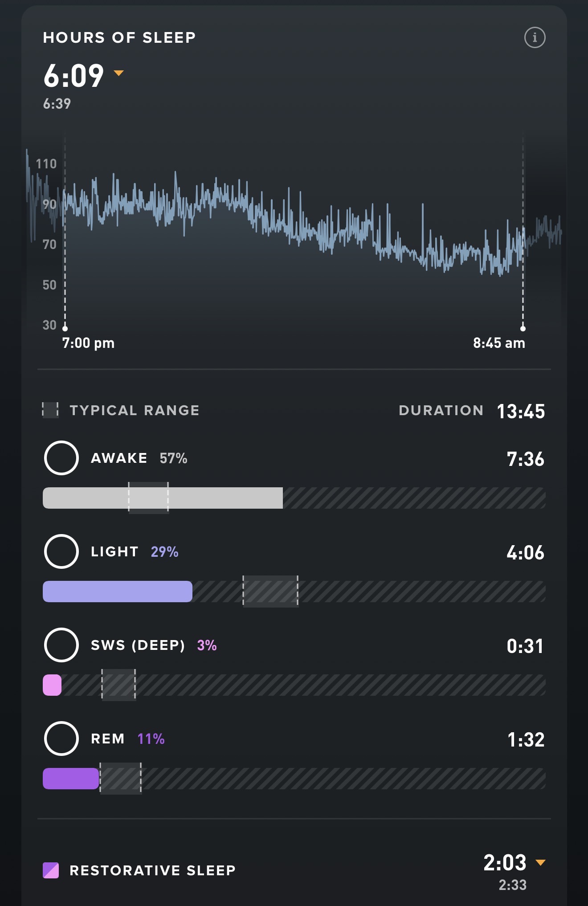Toggle the SWS (Deep) stage circle
Viewport: 588px width, 906px height.
coord(61,645)
